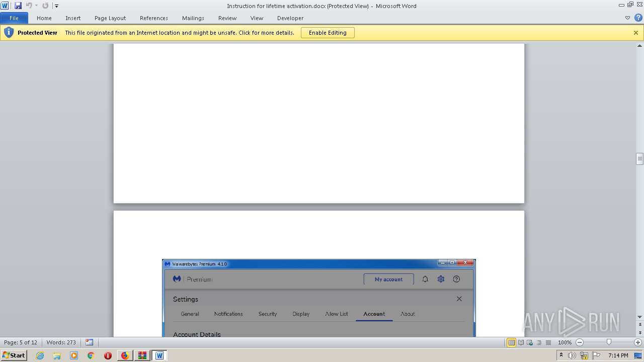
Task: Click the Word document taskbar button
Action: pos(159,355)
